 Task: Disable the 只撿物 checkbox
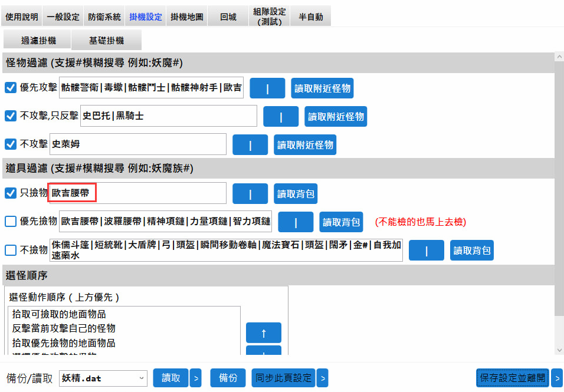click(10, 193)
